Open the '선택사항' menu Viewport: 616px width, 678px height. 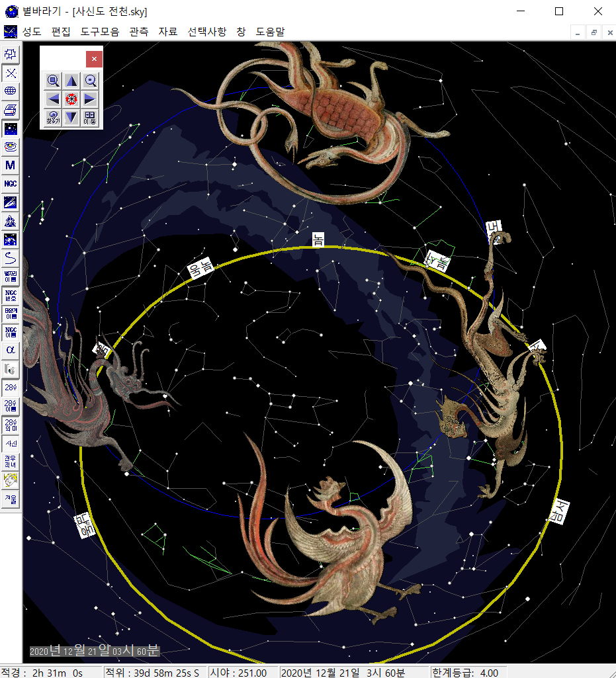(x=207, y=32)
